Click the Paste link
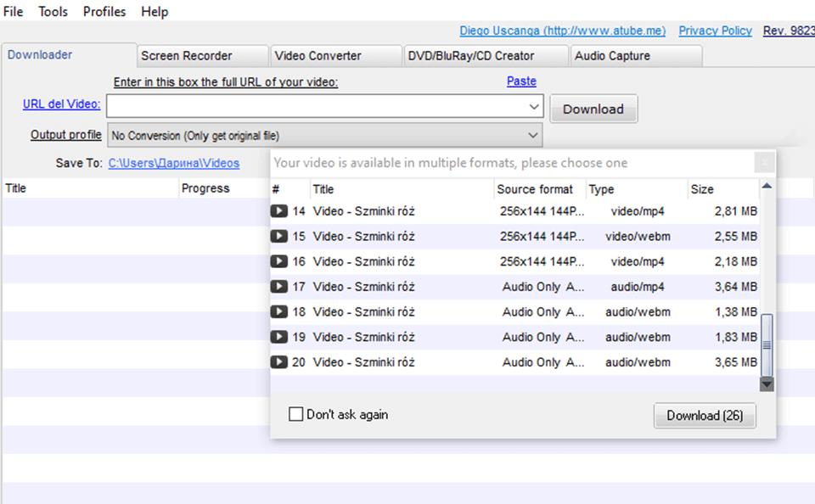This screenshot has width=815, height=504. click(520, 81)
